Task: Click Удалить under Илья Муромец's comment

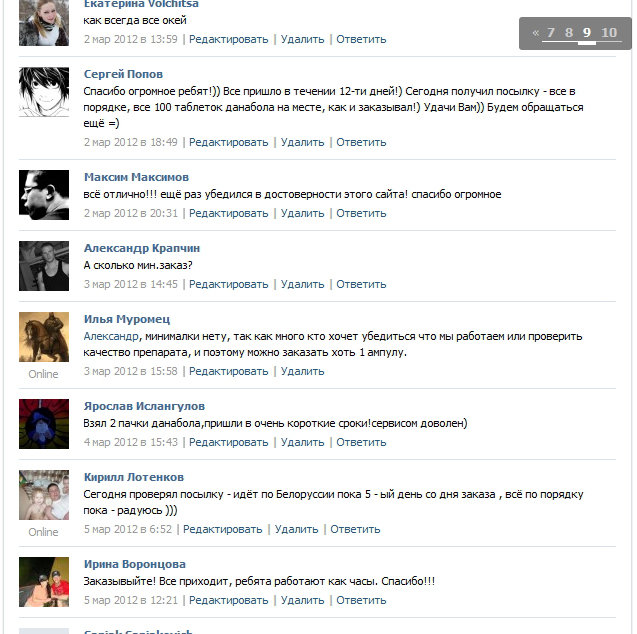Action: (303, 371)
